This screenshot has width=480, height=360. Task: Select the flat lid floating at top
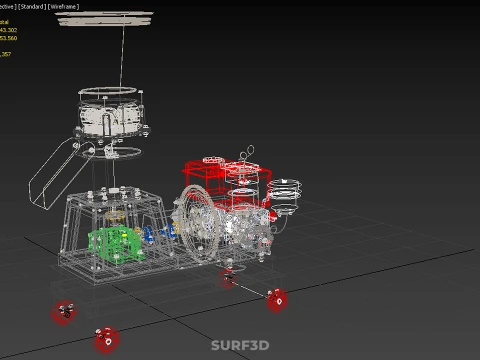(x=104, y=18)
